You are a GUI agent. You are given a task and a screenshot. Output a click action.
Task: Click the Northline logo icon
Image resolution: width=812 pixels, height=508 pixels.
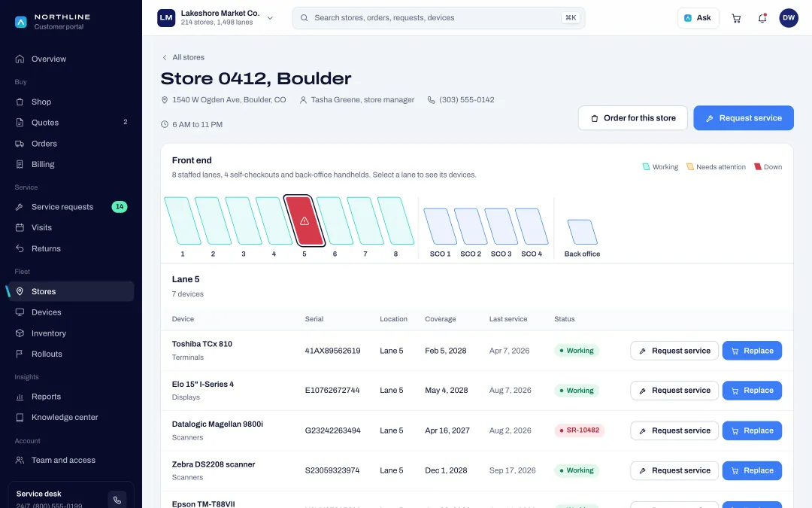coord(21,22)
